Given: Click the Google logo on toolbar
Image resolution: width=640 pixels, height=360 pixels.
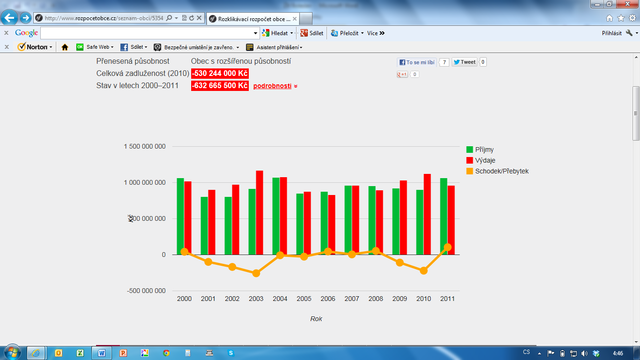Looking at the screenshot, I should 27,33.
